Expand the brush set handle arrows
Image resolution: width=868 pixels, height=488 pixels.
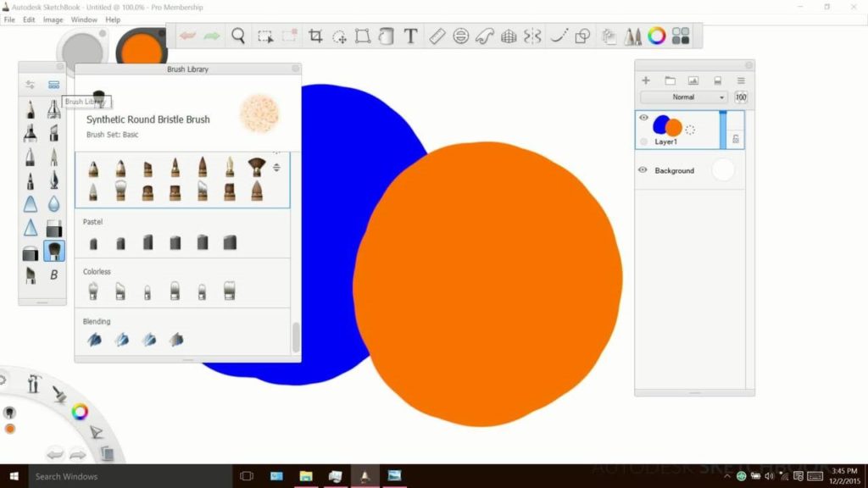point(276,167)
